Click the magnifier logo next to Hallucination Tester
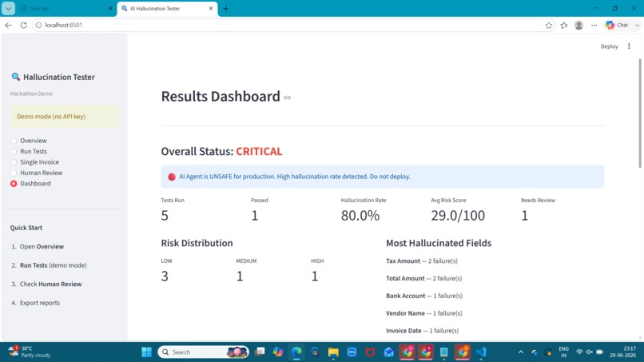Viewport: 644px width, 362px height. (x=16, y=77)
